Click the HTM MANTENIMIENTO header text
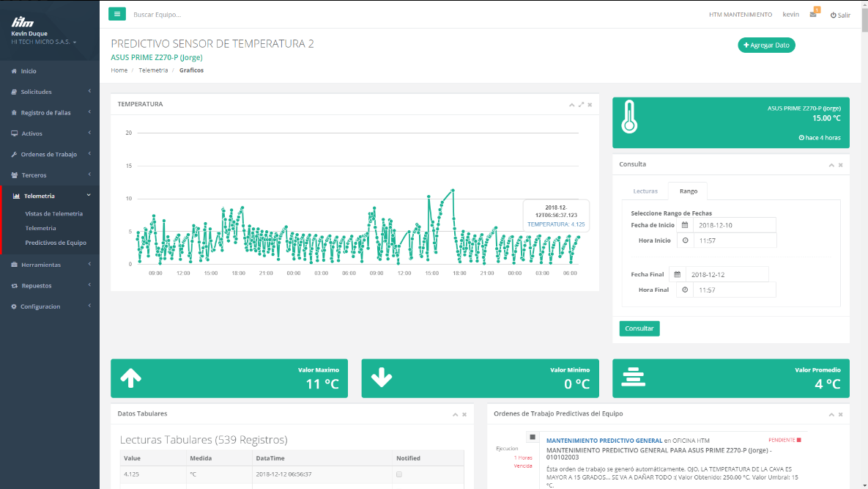The image size is (868, 489). click(741, 15)
